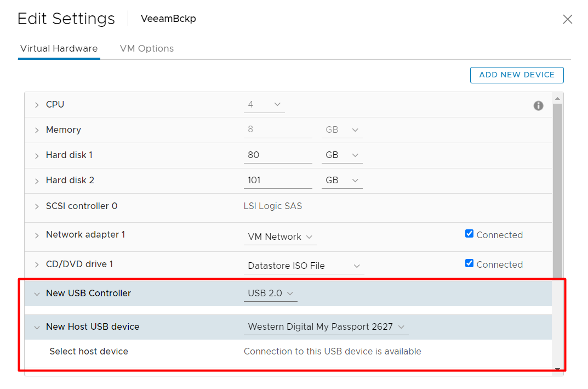Viewport: 588px width, 389px height.
Task: Collapse the New USB Controller section
Action: point(37,294)
